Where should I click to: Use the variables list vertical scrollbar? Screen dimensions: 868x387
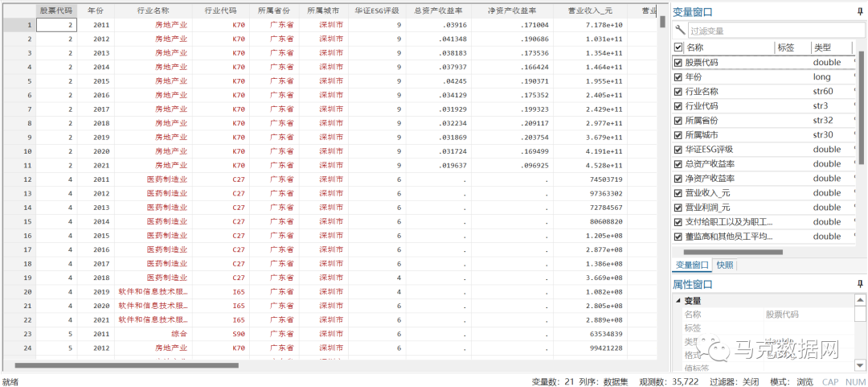point(860,108)
